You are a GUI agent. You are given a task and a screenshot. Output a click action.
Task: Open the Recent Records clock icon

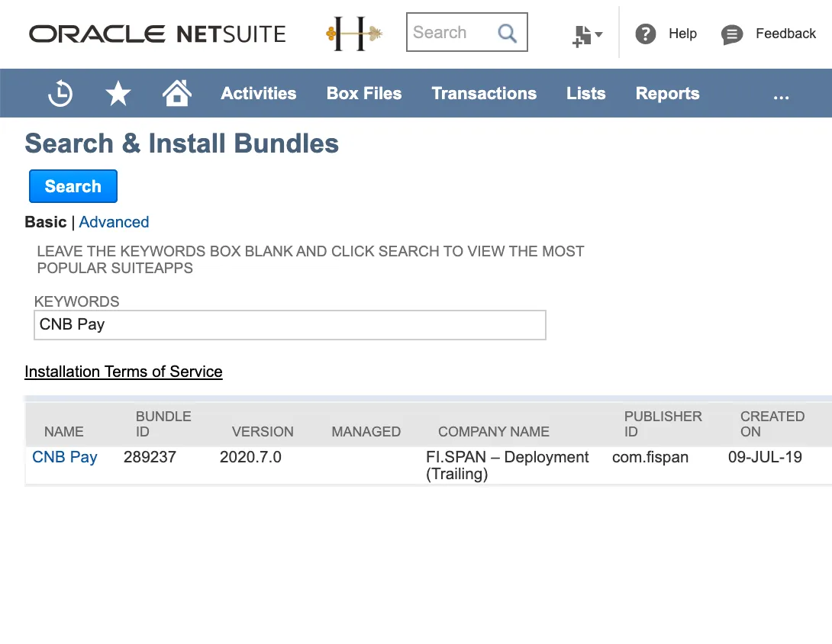60,93
